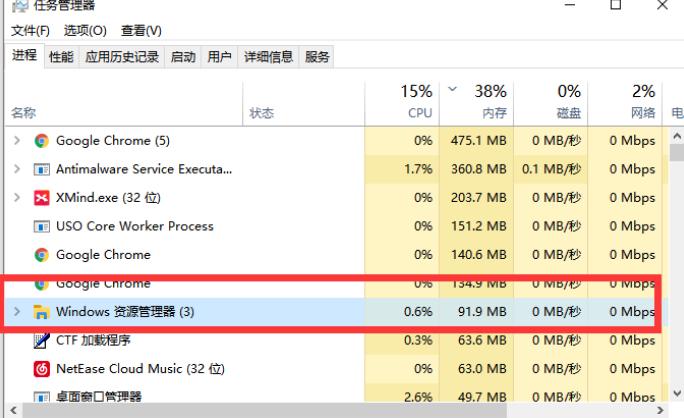Viewport: 684px width, 418px height.
Task: Expand the Windows 资源管理器 (3) group
Action: click(17, 312)
